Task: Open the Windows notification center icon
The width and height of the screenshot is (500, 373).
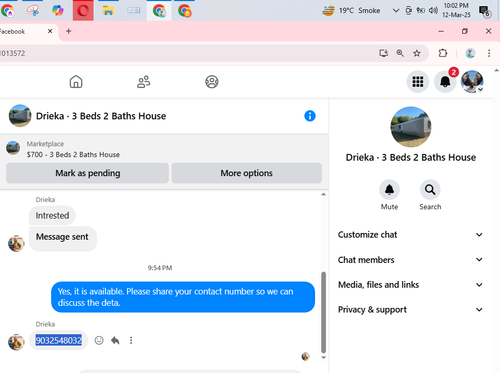Action: [484, 11]
